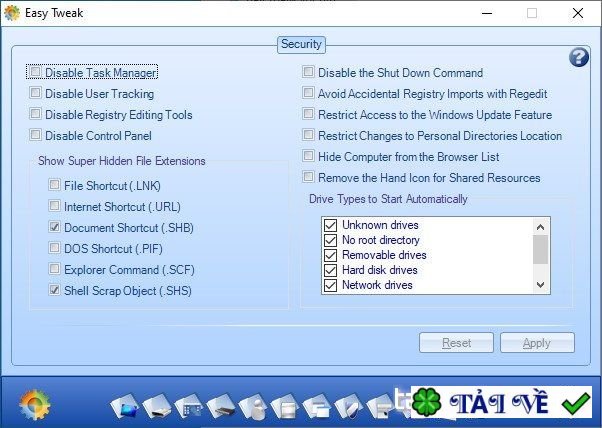This screenshot has width=602, height=428.
Task: Click 'Drive Types to Start Automatically' label
Action: tap(388, 199)
